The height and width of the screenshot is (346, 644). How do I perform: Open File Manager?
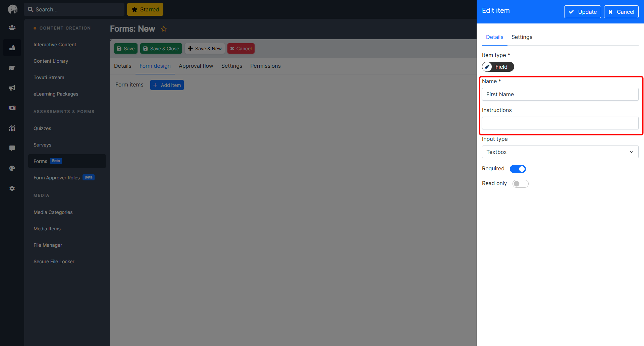(48, 245)
